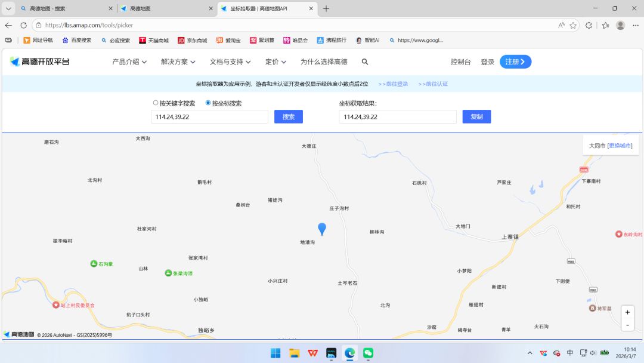The width and height of the screenshot is (644, 363).
Task: Add page to favorites star icon
Action: pos(573,25)
